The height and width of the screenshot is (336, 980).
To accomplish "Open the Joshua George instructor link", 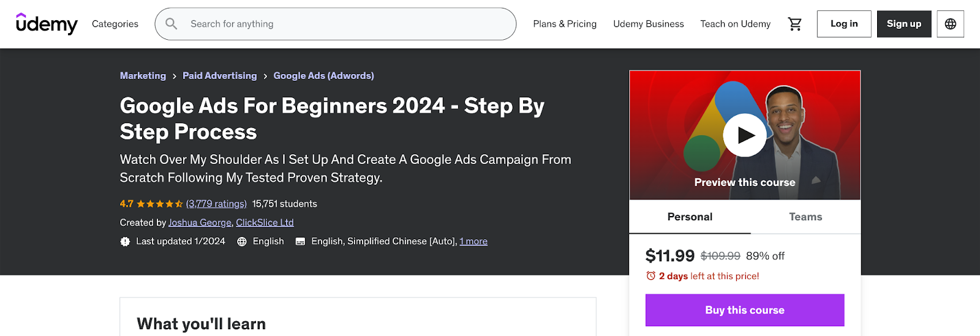I will coord(200,223).
